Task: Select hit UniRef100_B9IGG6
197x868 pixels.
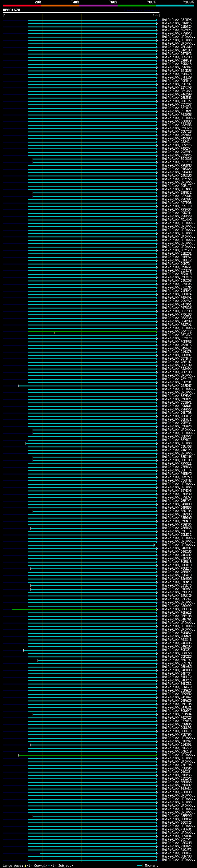Action: (x=177, y=158)
